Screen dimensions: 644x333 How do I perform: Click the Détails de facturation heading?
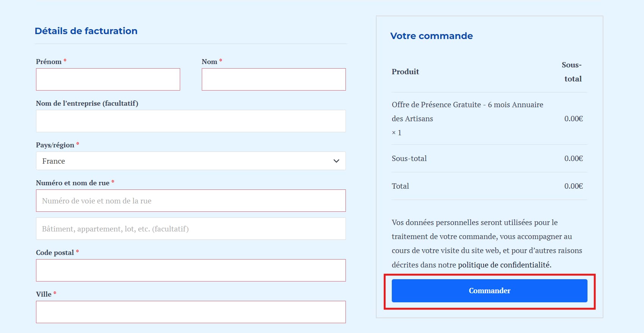pyautogui.click(x=86, y=31)
